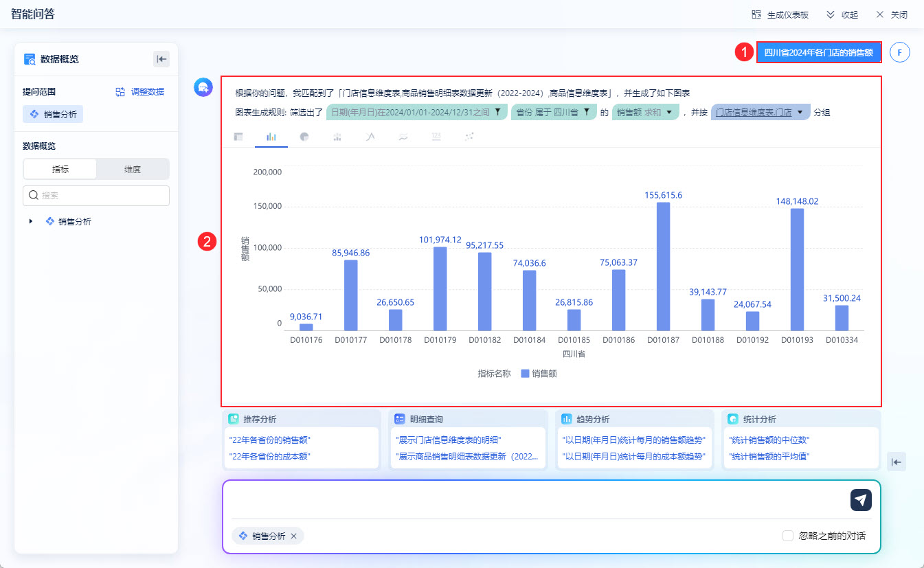The image size is (924, 568).
Task: Expand the 销售分析 tree node
Action: (x=31, y=222)
